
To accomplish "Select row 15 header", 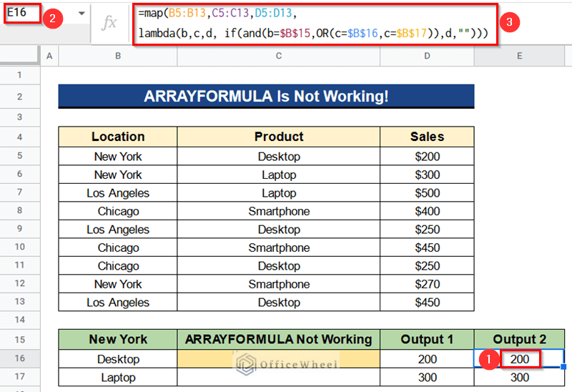I will (20, 340).
